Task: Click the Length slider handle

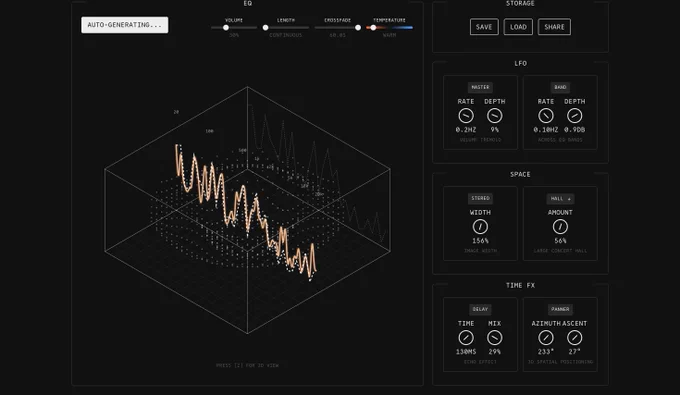Action: (x=265, y=28)
